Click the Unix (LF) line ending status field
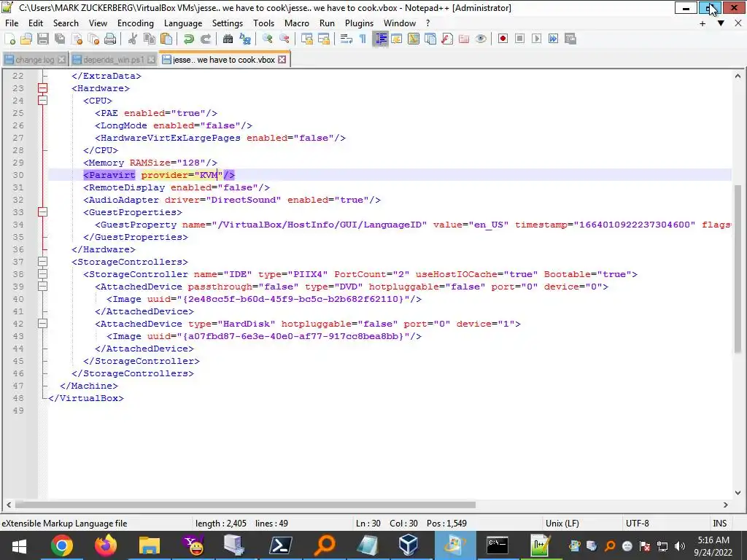 click(562, 523)
